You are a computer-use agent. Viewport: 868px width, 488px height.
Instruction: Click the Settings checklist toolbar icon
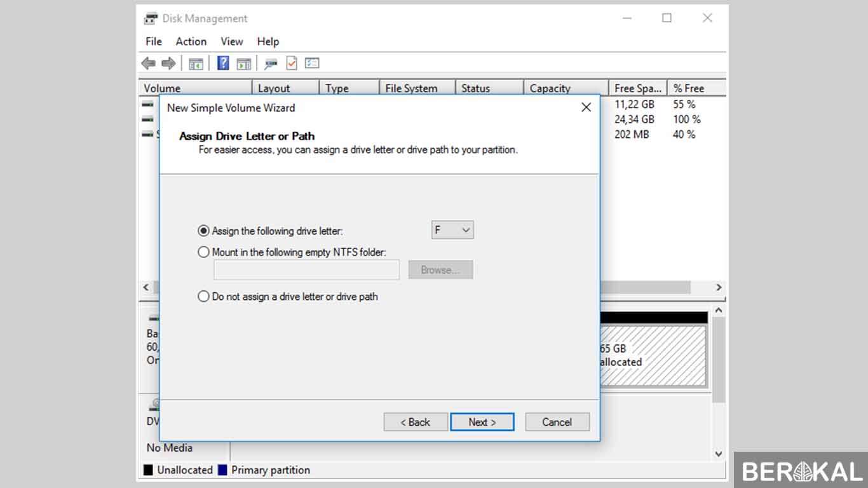pyautogui.click(x=311, y=63)
